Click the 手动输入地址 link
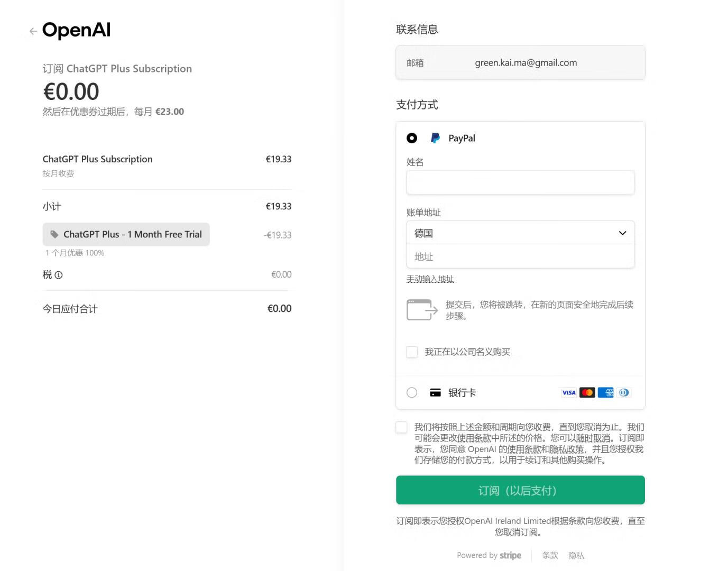The image size is (728, 571). pyautogui.click(x=430, y=279)
